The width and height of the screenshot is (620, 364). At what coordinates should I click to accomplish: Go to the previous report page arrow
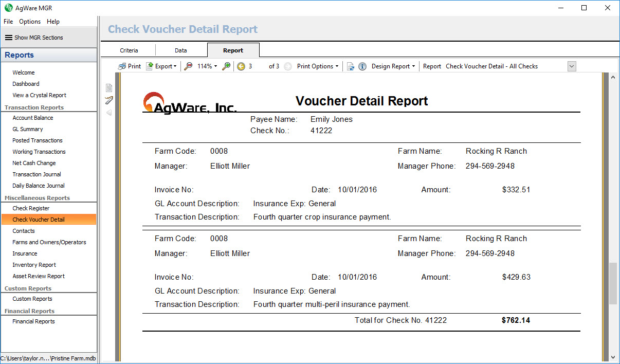point(241,66)
